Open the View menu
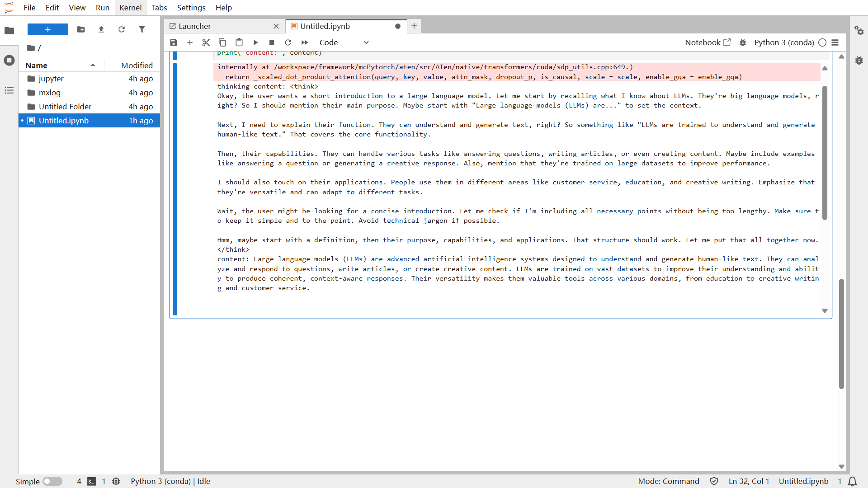 [77, 8]
